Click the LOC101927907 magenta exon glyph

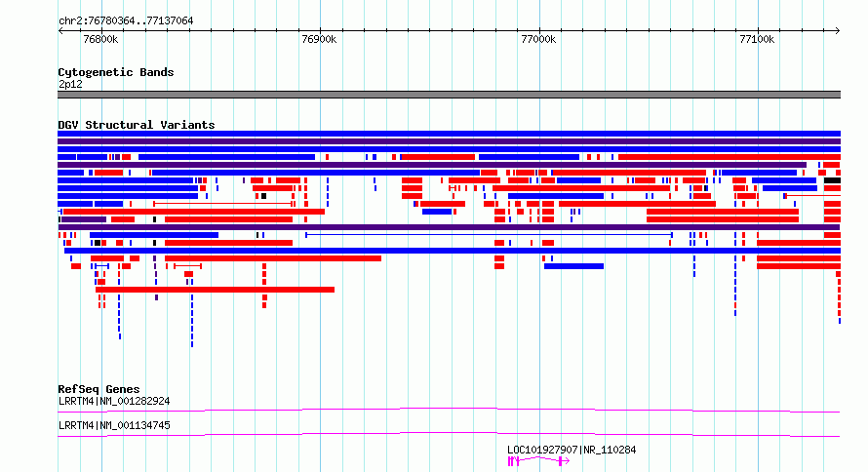coord(538,461)
